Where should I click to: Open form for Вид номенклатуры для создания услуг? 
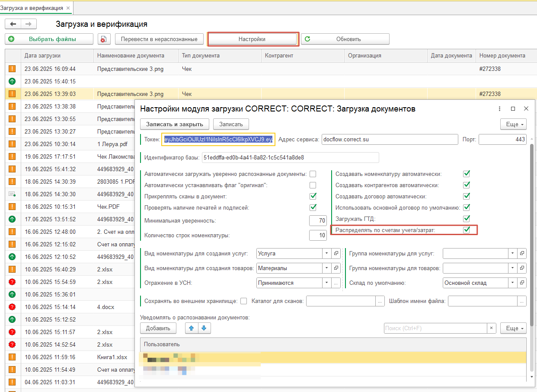pos(336,253)
